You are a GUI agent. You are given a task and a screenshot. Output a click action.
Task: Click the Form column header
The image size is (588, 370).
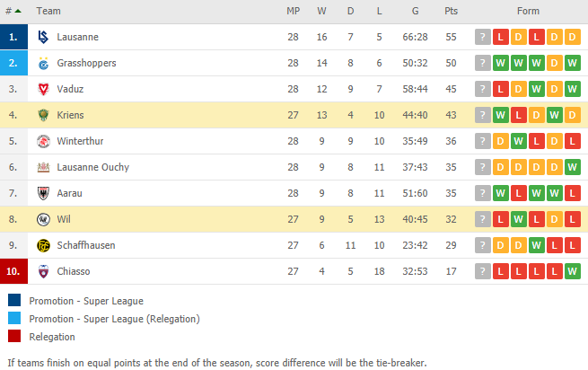point(528,12)
